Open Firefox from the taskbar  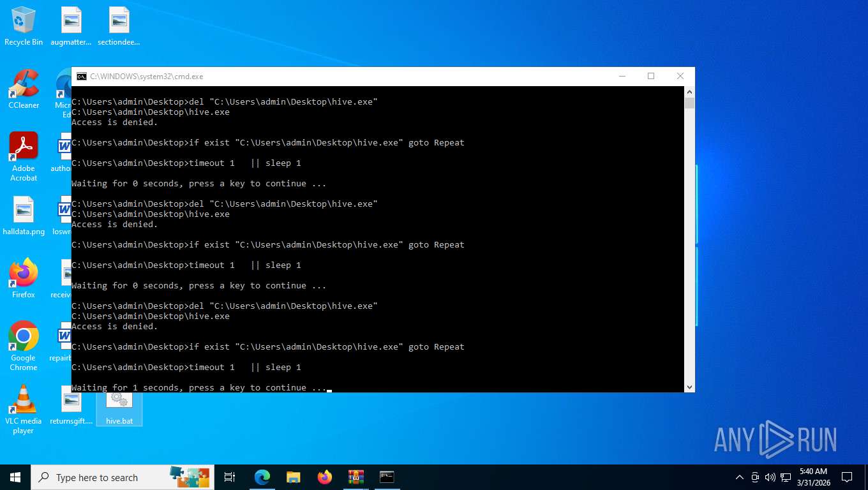tap(325, 477)
